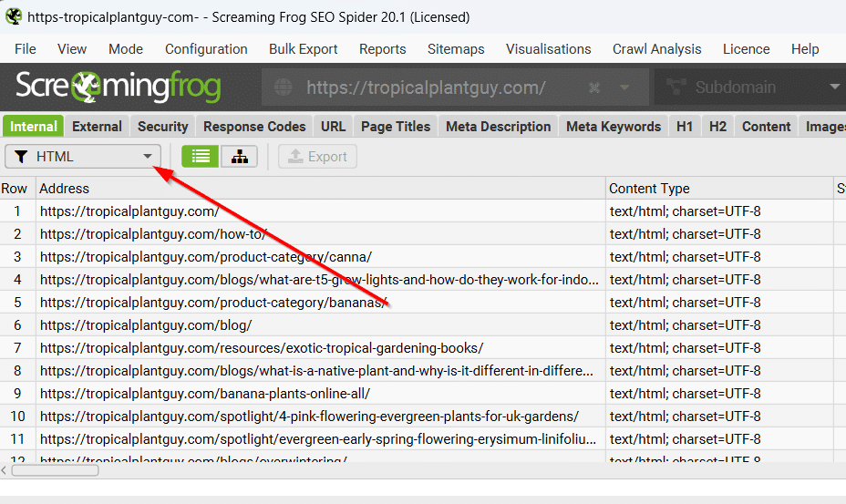Select the /blog/ address row
Screen dimensions: 846x504
321,325
